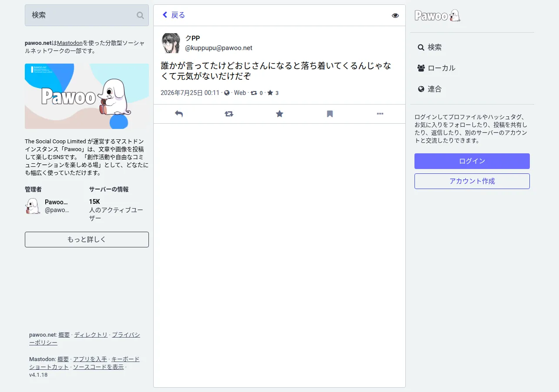Open the favourite count showing 3

point(273,93)
